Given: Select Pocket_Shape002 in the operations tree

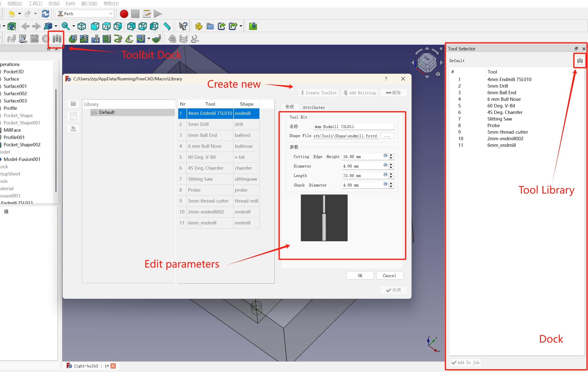Looking at the screenshot, I should 22,145.
